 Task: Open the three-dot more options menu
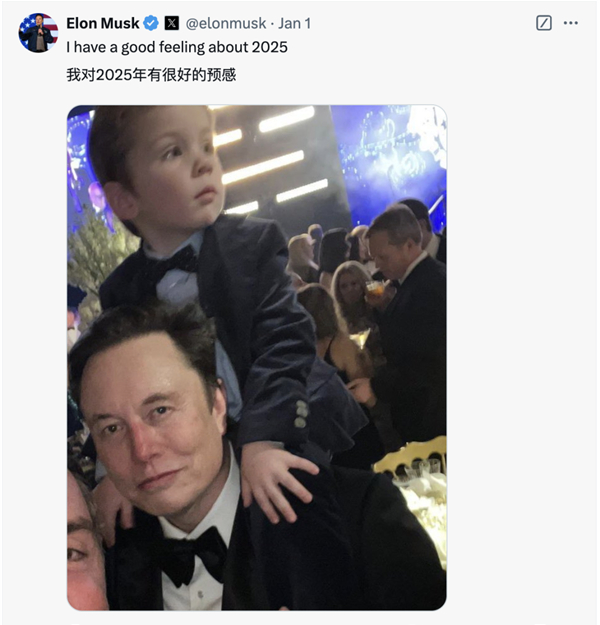(571, 23)
